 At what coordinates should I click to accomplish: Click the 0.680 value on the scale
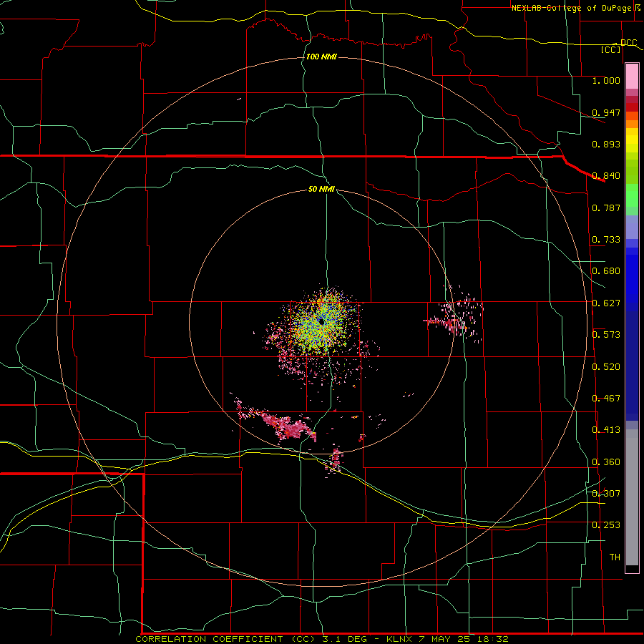[x=606, y=271]
